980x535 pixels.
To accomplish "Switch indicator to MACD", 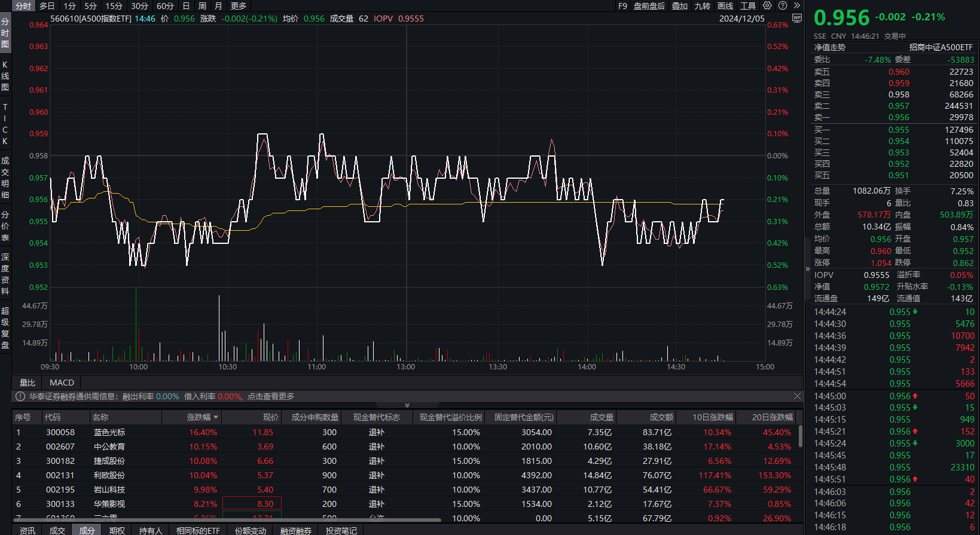I will (x=62, y=383).
